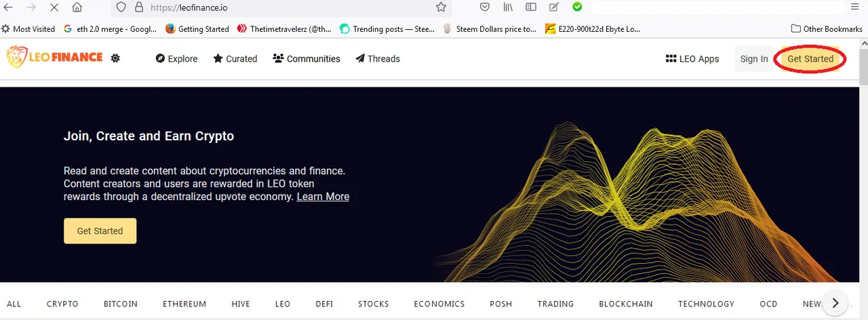Click the paper plane Threads icon
This screenshot has height=320, width=868.
click(x=360, y=58)
